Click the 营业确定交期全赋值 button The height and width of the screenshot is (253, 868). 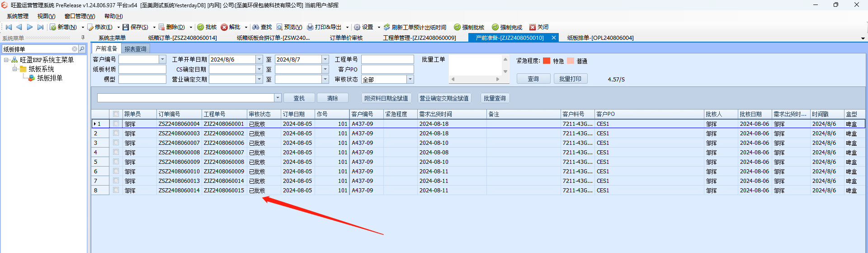click(x=444, y=98)
